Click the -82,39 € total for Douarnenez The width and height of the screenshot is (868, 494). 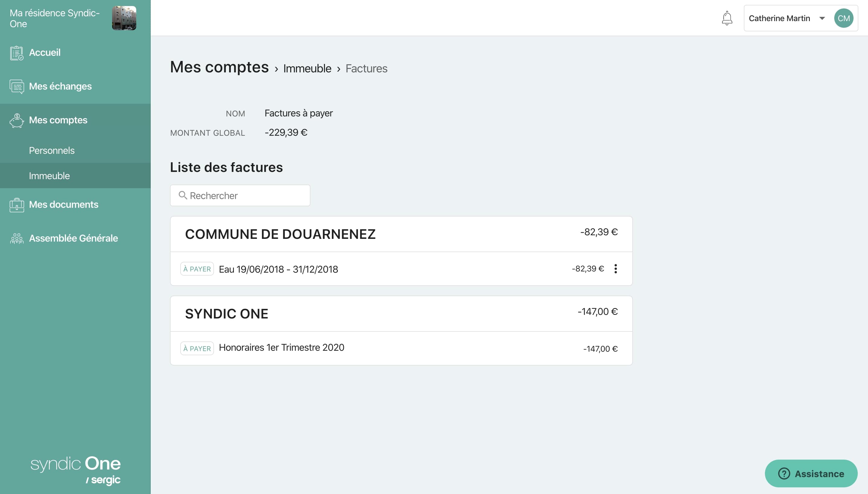[599, 232]
